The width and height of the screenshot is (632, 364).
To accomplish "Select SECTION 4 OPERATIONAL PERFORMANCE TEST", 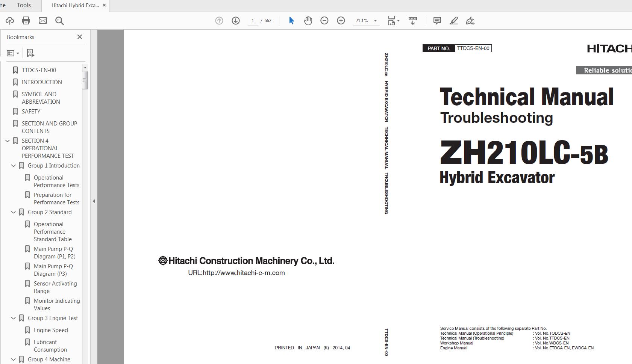I will pos(48,148).
